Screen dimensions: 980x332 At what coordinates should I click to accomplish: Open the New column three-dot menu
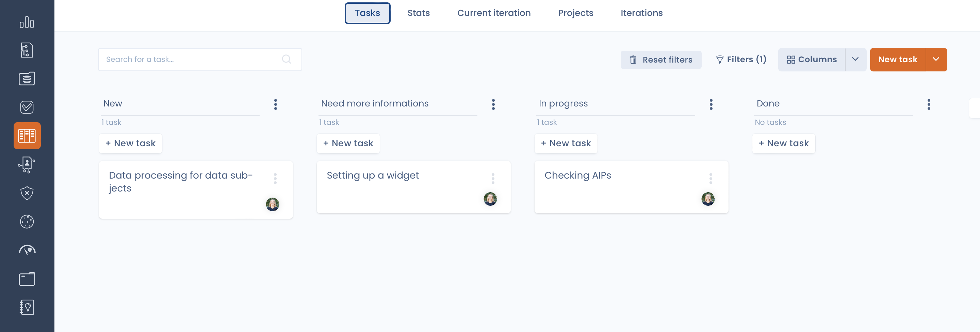click(x=275, y=104)
